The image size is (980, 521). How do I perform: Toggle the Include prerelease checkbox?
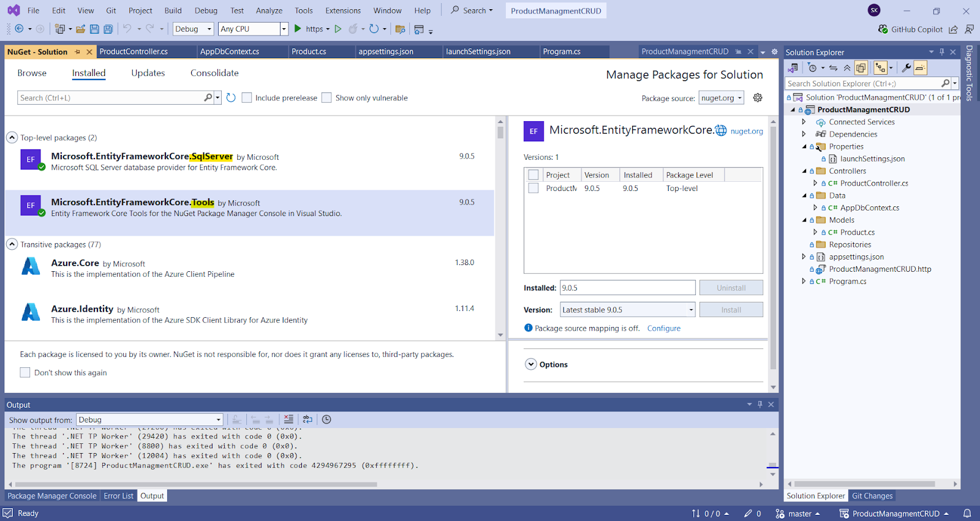click(x=247, y=98)
